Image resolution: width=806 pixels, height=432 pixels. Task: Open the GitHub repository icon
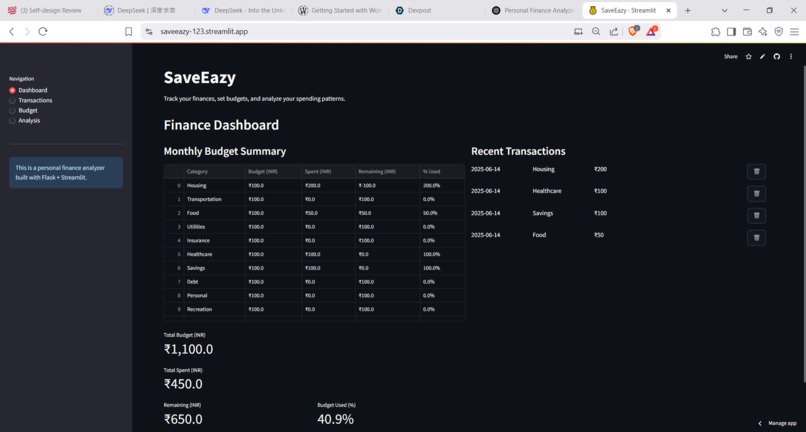tap(777, 57)
